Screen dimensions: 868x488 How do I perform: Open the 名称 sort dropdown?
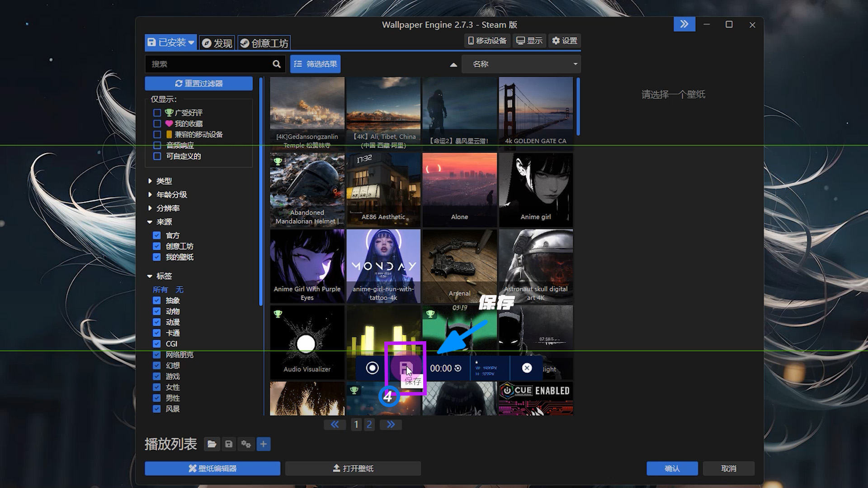click(x=521, y=64)
